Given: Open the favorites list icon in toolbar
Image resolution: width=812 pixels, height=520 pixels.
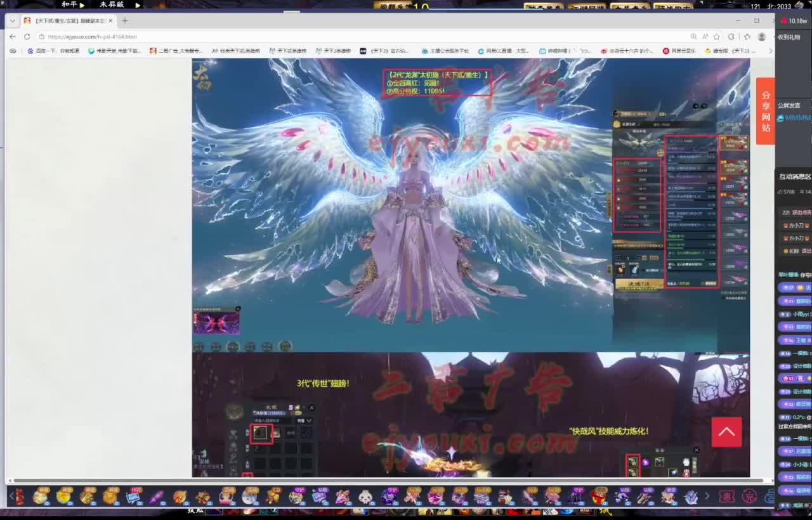Looking at the screenshot, I should (747, 37).
